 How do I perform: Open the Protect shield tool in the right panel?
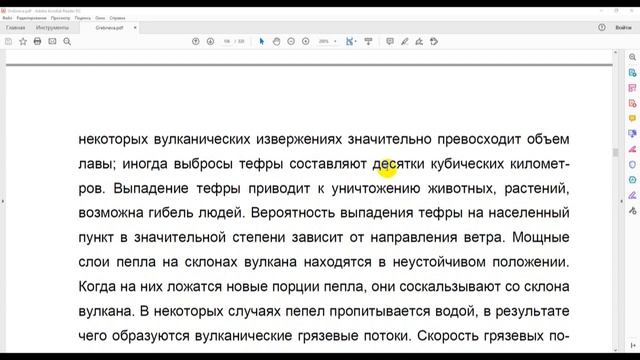[x=632, y=164]
